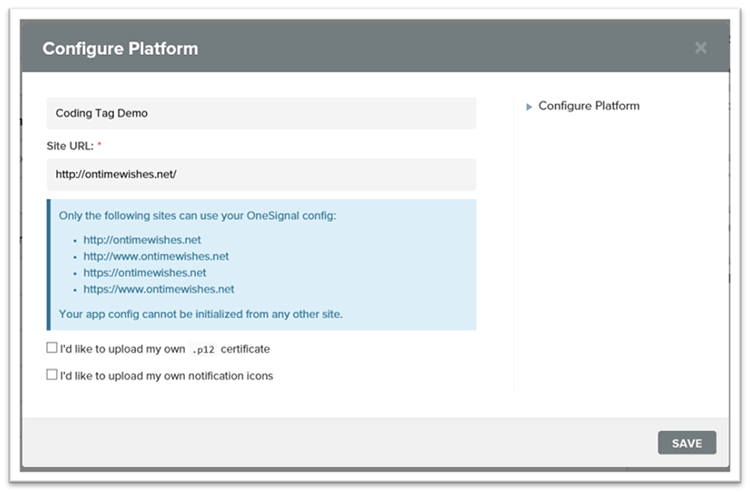Click the Site URL label
Viewport: 750px width, 494px height.
click(x=70, y=146)
